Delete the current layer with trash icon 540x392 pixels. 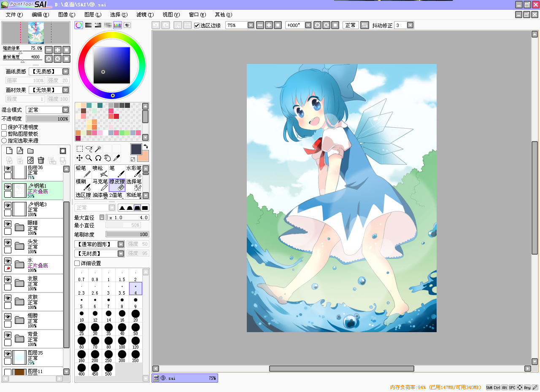(41, 160)
